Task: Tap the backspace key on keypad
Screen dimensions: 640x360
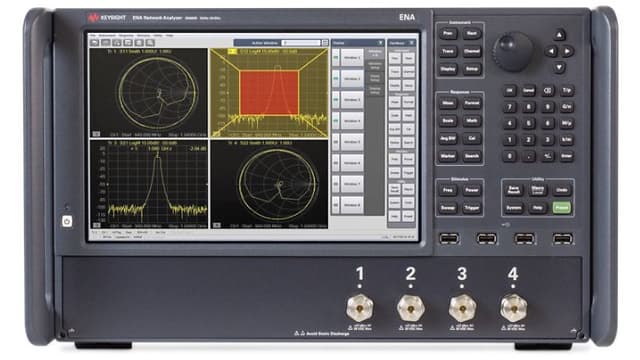Action: 548,91
